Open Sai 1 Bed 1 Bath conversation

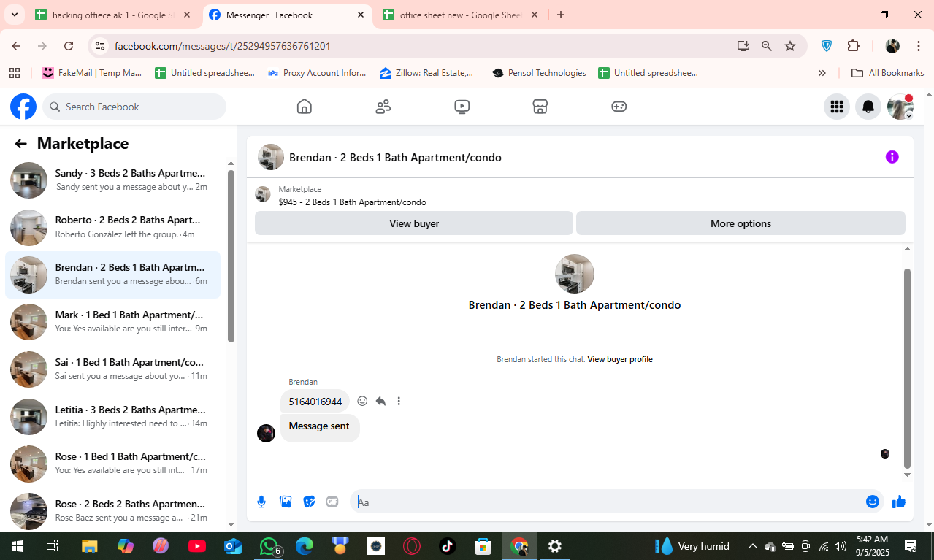click(113, 369)
